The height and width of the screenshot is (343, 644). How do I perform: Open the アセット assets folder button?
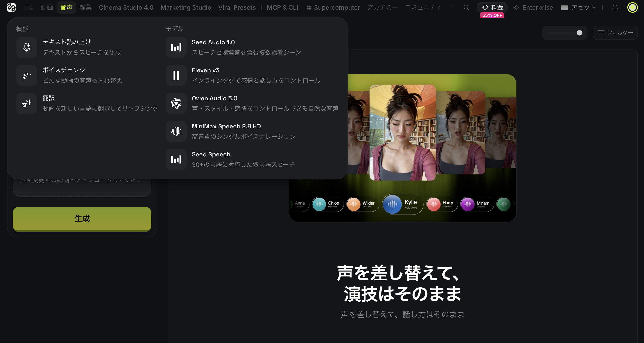click(578, 7)
